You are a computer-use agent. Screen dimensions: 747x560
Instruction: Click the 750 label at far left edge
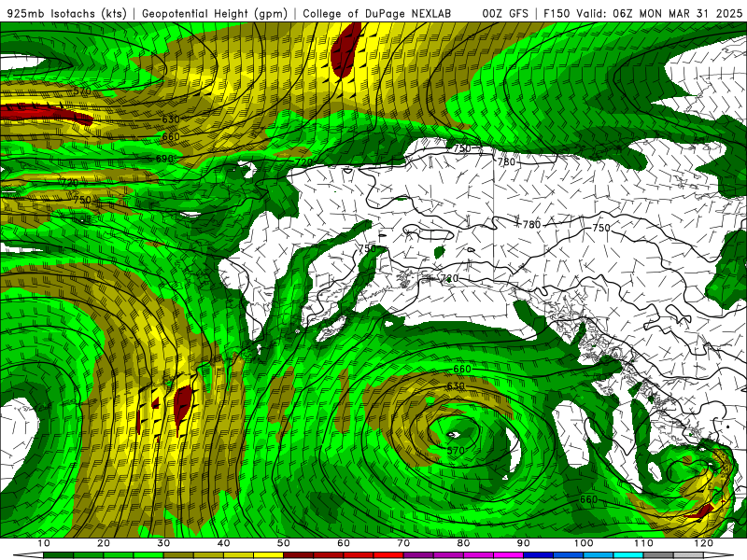pyautogui.click(x=82, y=200)
